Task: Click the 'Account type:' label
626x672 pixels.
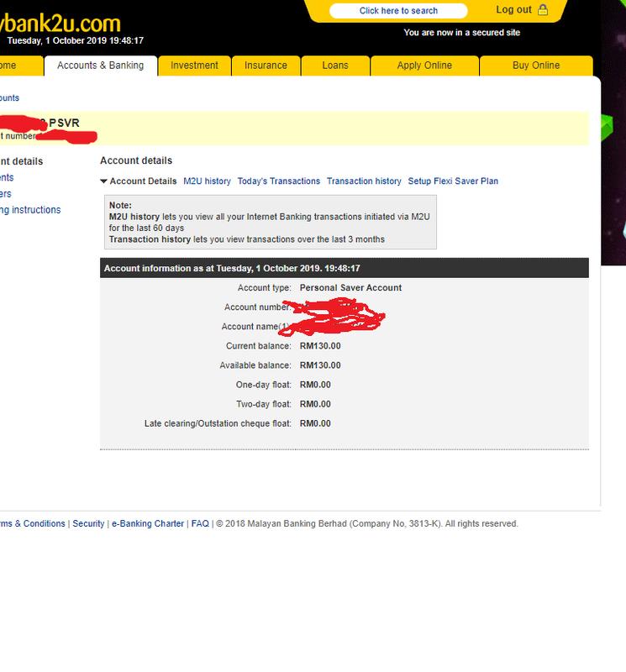Action: [264, 287]
